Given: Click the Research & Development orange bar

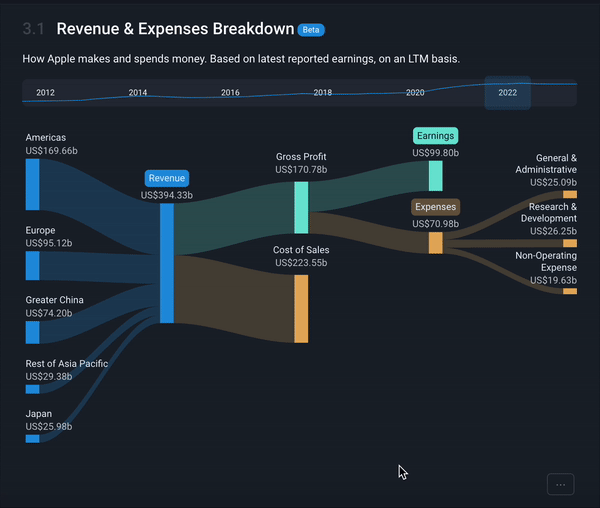Looking at the screenshot, I should pyautogui.click(x=570, y=243).
